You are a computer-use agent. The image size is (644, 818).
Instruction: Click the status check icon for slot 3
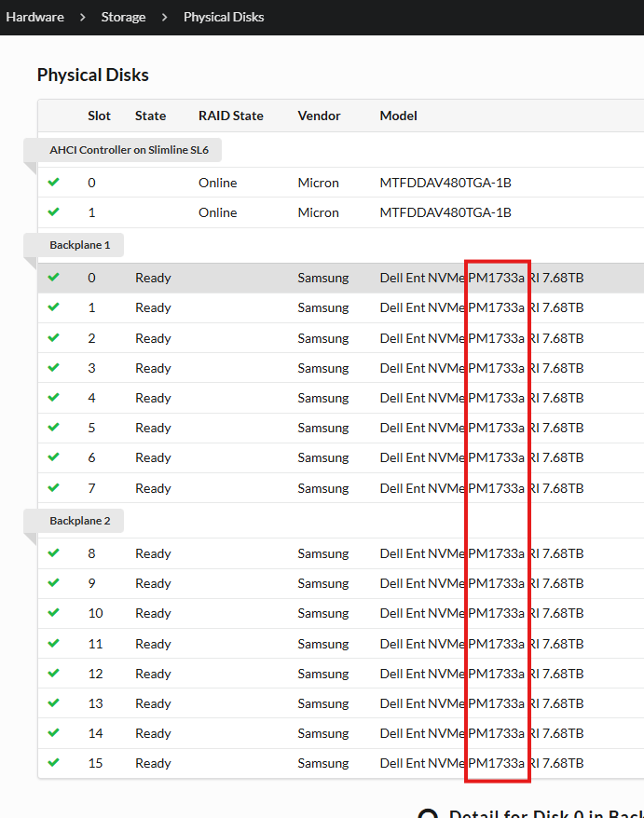(x=53, y=367)
